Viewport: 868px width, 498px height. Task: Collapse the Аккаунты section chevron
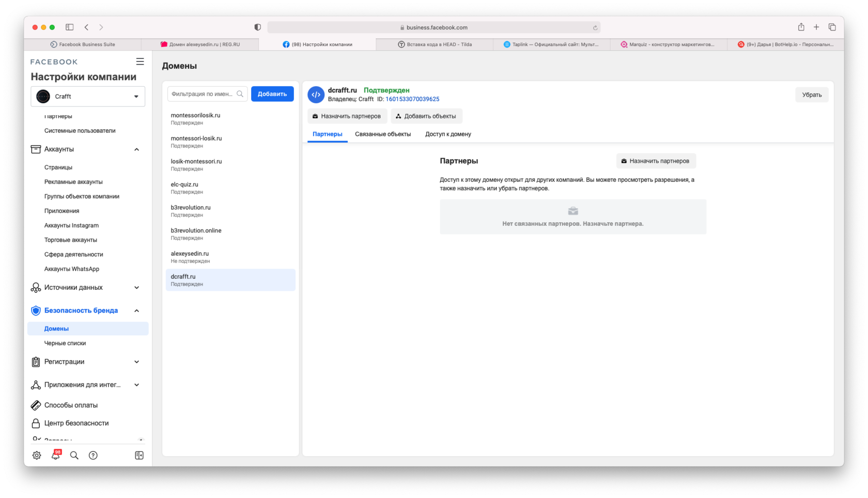click(x=136, y=149)
